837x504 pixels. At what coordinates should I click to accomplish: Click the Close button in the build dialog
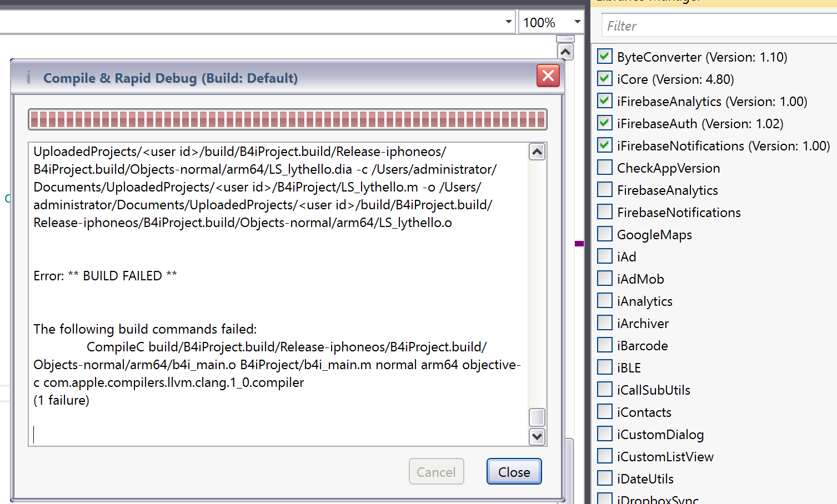[x=514, y=472]
